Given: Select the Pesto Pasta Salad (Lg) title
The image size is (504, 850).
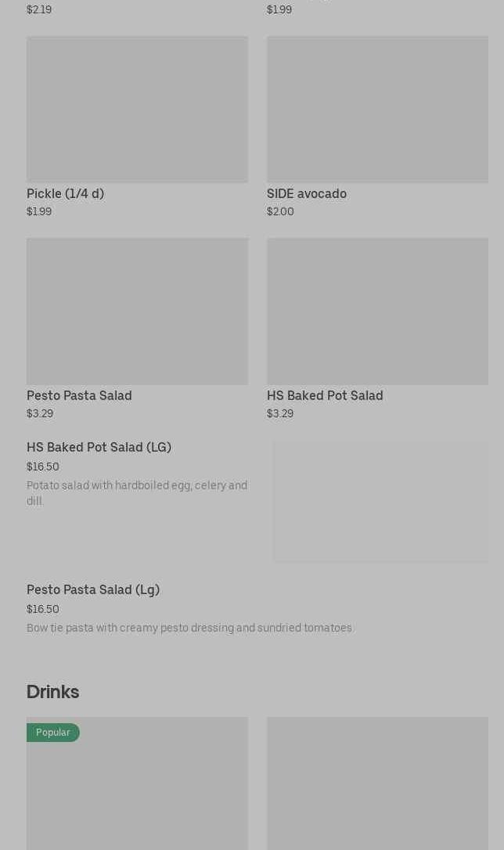Looking at the screenshot, I should [x=93, y=589].
